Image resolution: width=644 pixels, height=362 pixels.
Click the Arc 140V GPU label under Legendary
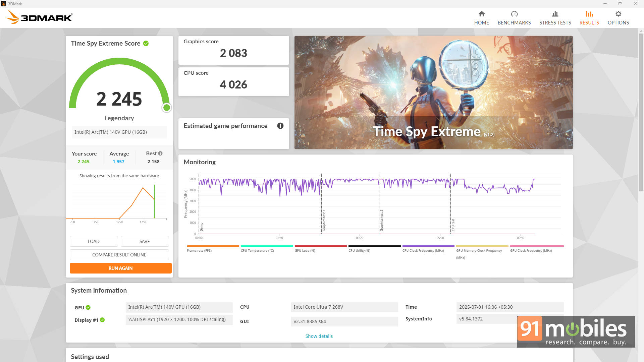pos(119,132)
